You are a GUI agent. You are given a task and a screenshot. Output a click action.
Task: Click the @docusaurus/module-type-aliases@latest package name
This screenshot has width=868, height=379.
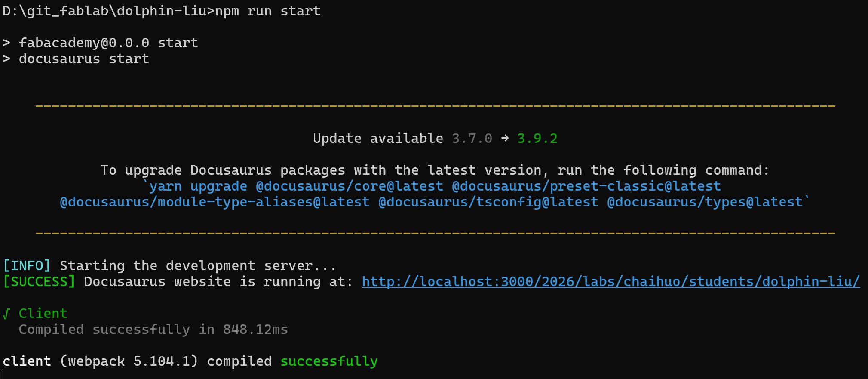click(x=215, y=202)
